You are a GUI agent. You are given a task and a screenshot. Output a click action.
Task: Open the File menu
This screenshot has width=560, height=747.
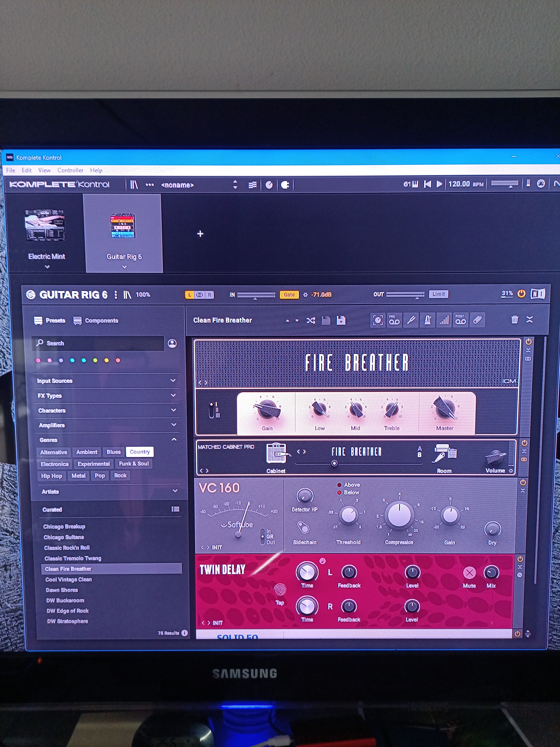(11, 170)
